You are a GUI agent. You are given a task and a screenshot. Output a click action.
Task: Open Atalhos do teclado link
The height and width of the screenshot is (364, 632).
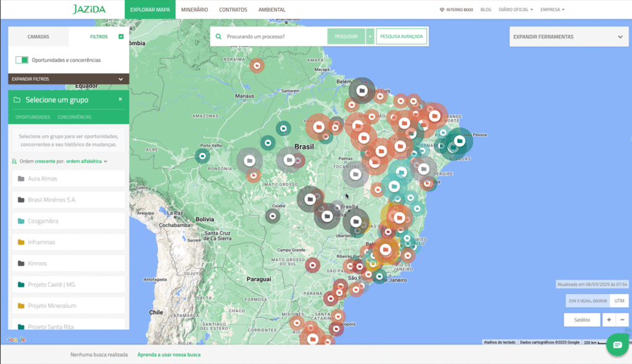[499, 342]
